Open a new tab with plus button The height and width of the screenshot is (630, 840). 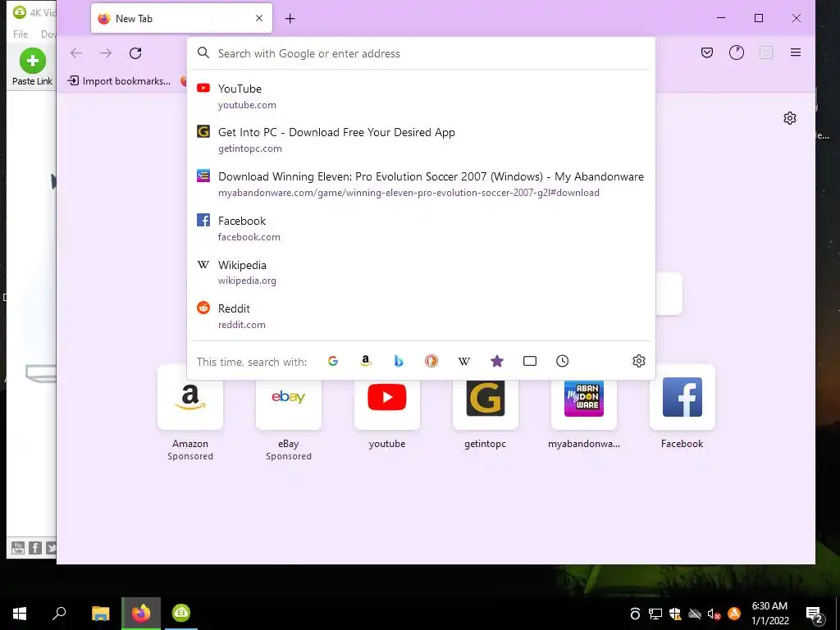pyautogui.click(x=290, y=19)
